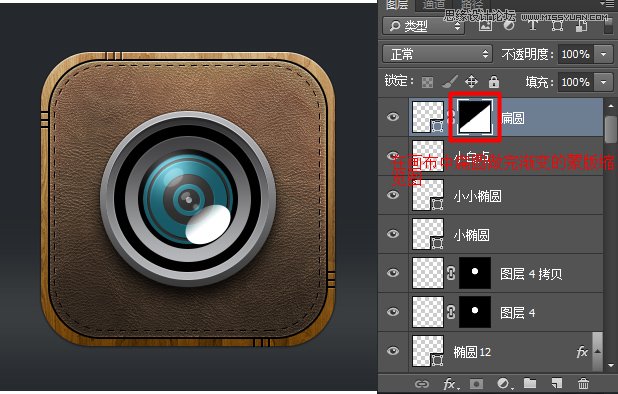Select the mask thumbnail of 图层 4
Screen dimensions: 618x394
475,312
